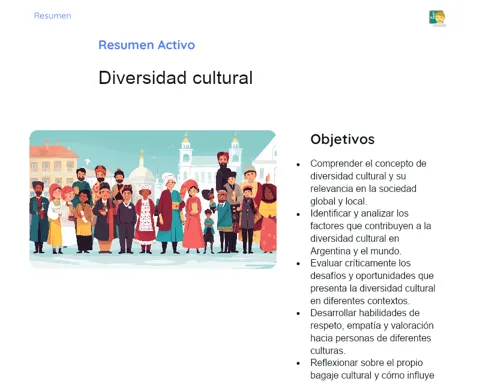The height and width of the screenshot is (384, 480).
Task: Open the Resumen breadcrumb link
Action: click(52, 16)
